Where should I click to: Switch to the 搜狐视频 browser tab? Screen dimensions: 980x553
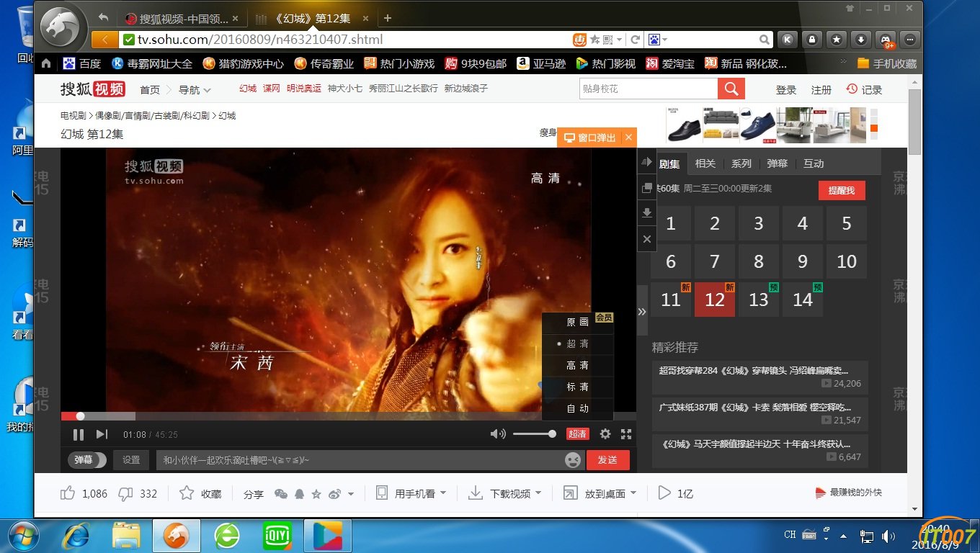point(183,19)
